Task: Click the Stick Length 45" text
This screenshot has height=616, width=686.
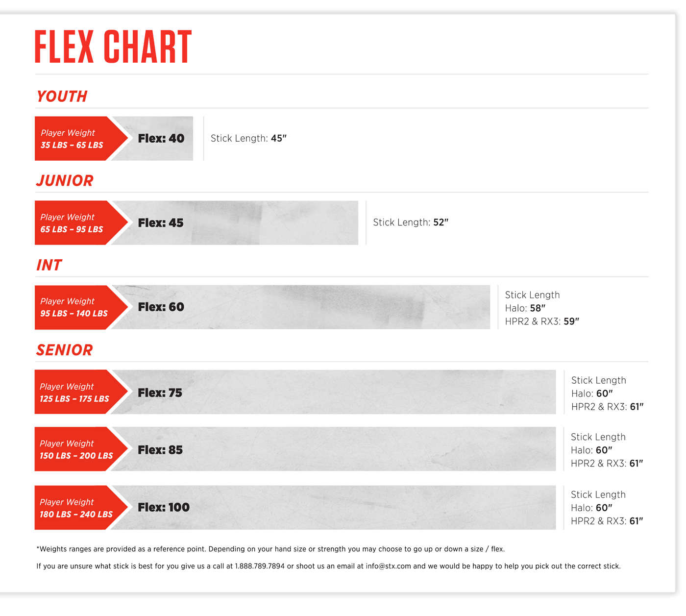Action: [248, 139]
